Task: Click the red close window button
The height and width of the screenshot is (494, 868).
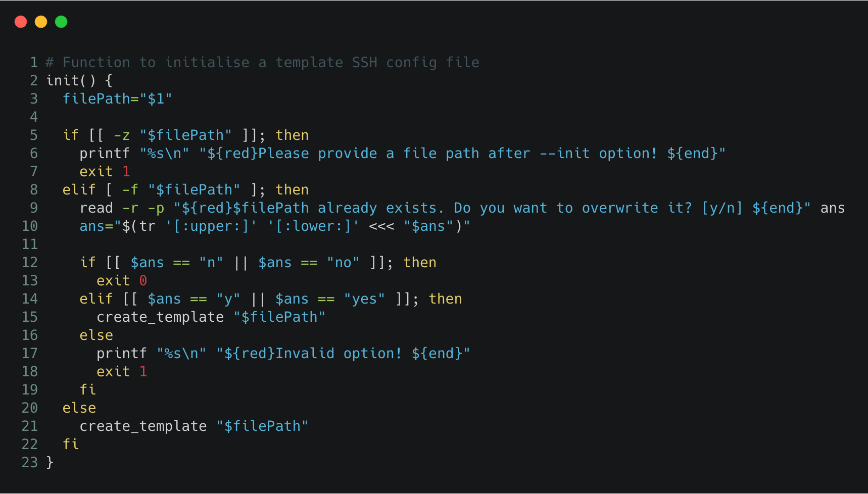Action: pos(21,22)
